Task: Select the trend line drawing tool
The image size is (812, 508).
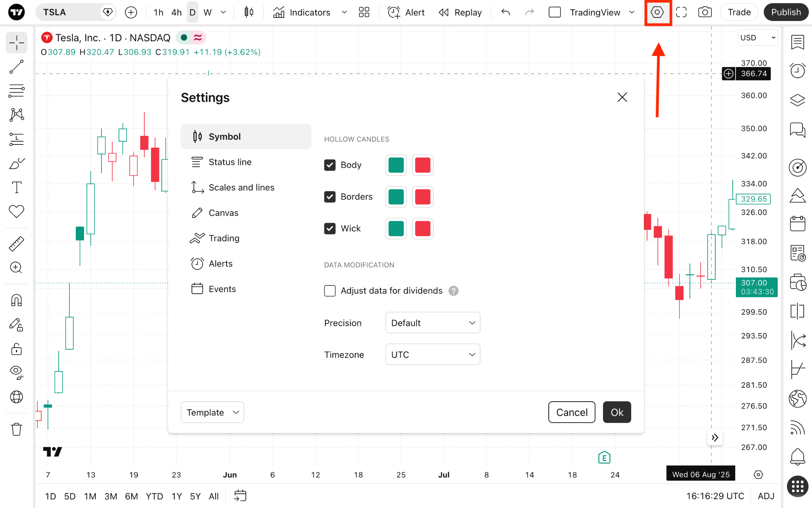Action: coord(16,67)
